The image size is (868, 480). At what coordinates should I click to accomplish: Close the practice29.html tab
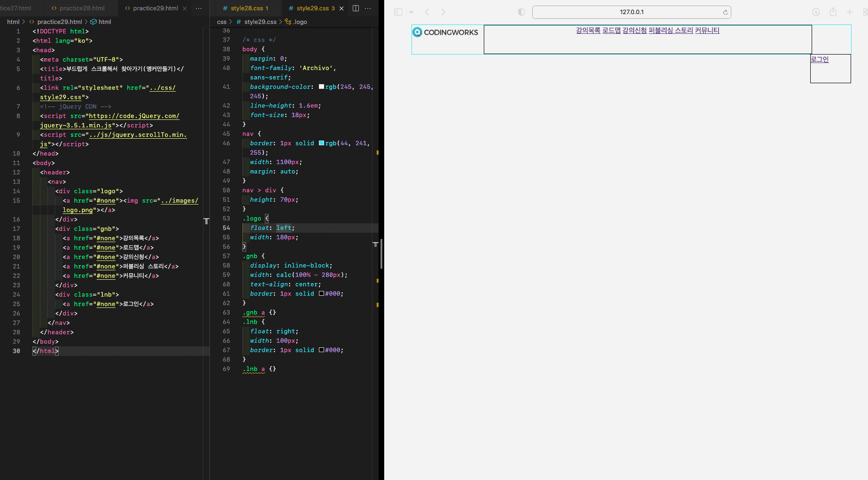[185, 8]
